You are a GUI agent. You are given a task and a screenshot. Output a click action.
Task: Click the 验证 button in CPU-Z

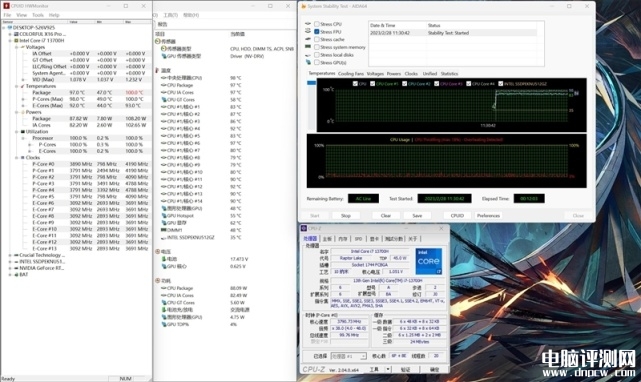(405, 369)
